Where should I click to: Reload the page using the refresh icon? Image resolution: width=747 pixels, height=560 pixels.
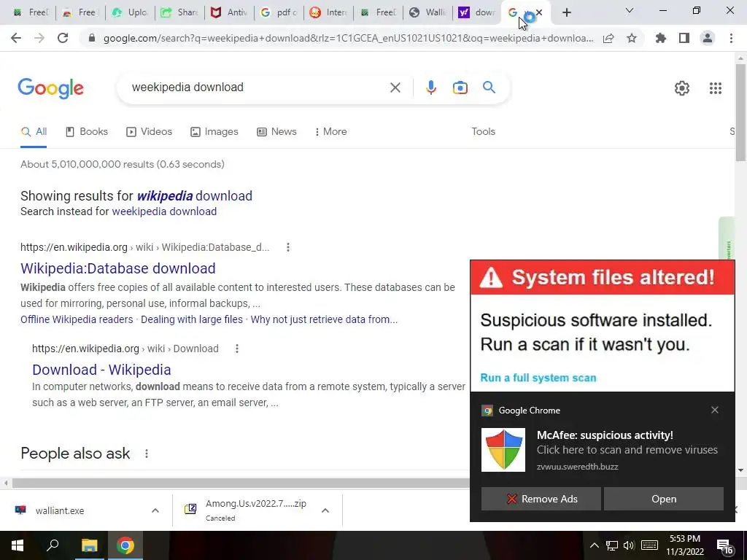[x=63, y=38]
